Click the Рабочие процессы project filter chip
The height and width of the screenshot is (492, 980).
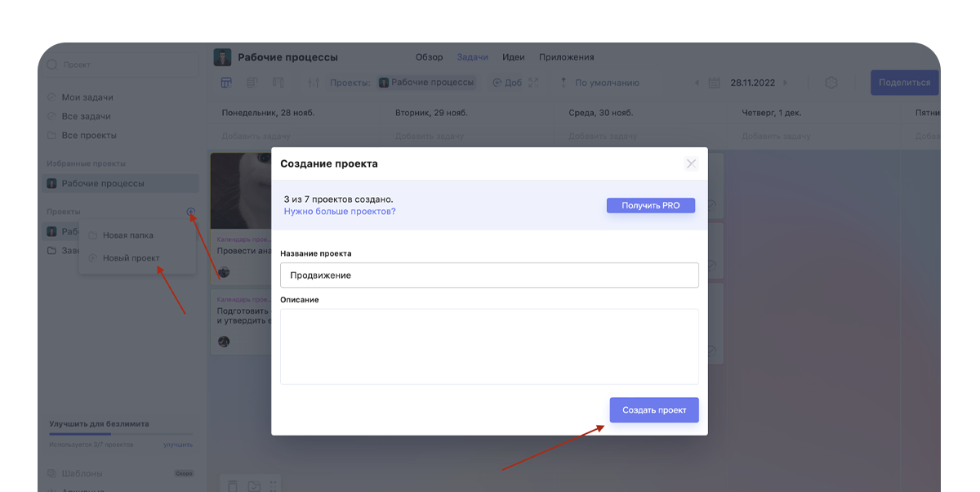(427, 83)
